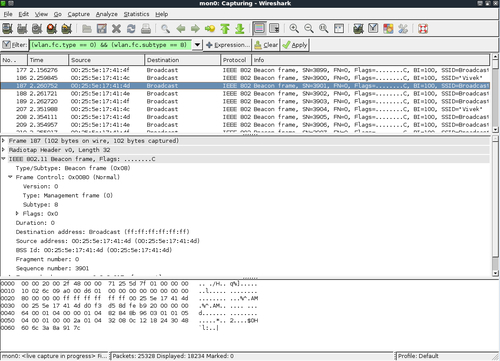Select packet number 208 row
This screenshot has height=361, width=500.
pyautogui.click(x=245, y=117)
